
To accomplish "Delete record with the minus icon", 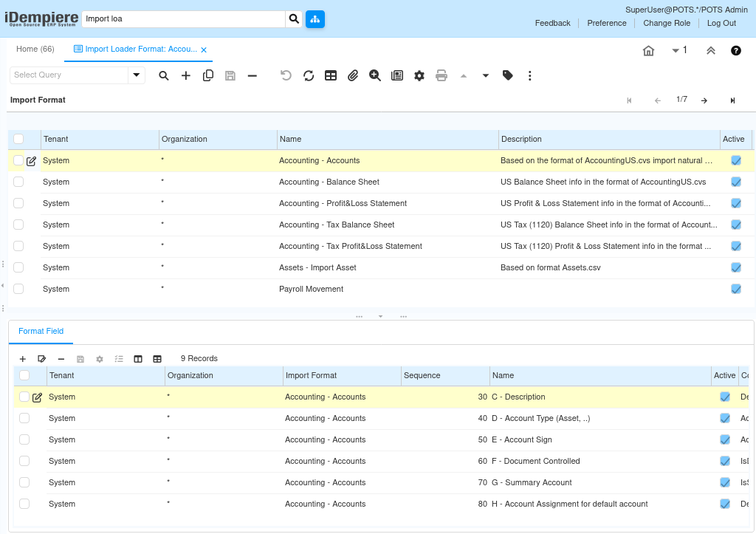I will 252,76.
